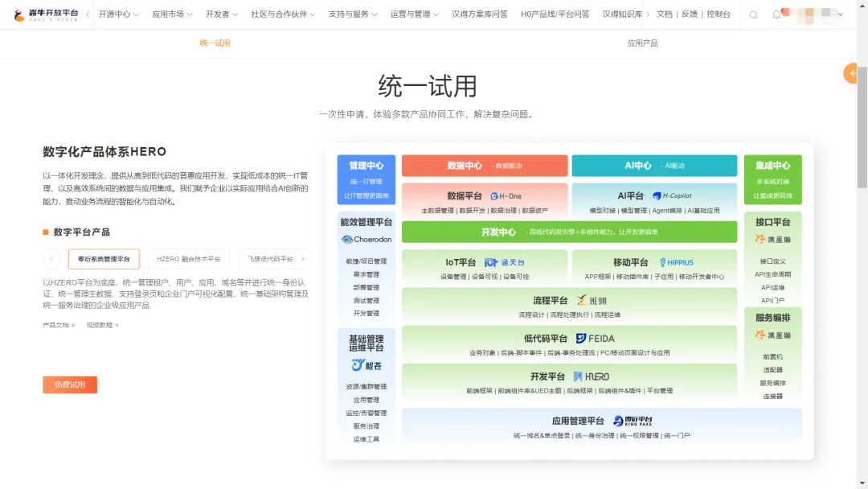Select the 飞搭低代码平台 product tab
Image resolution: width=868 pixels, height=489 pixels.
click(269, 259)
